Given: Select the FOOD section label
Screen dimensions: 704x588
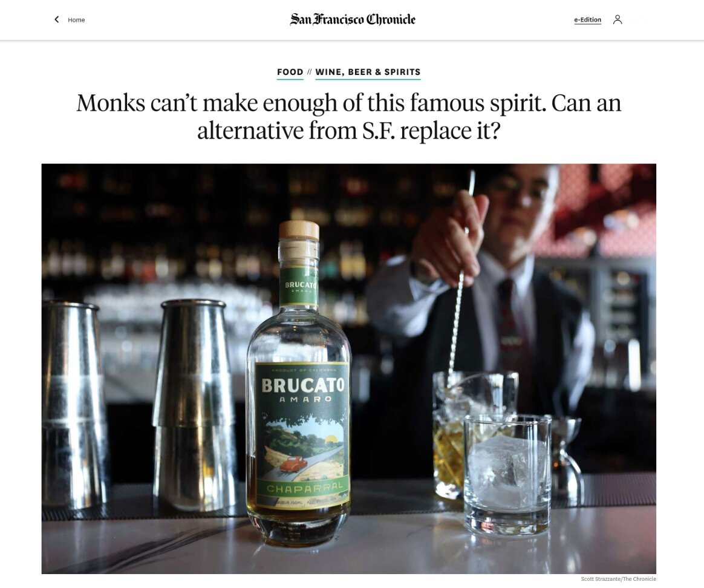Looking at the screenshot, I should [x=290, y=72].
